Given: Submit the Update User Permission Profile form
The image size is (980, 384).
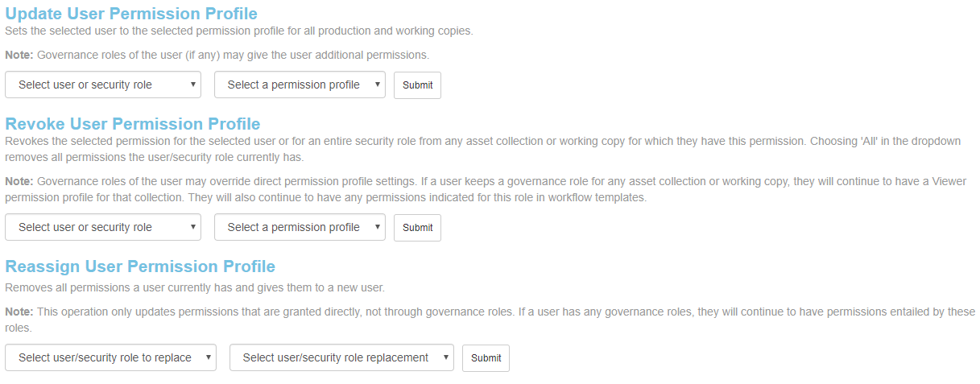Looking at the screenshot, I should (x=417, y=85).
